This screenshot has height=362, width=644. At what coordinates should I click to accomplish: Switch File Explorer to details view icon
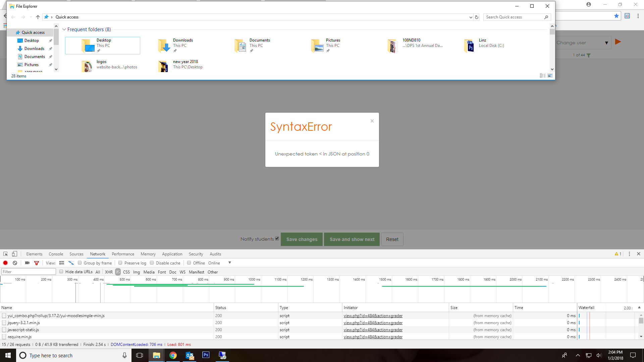542,76
